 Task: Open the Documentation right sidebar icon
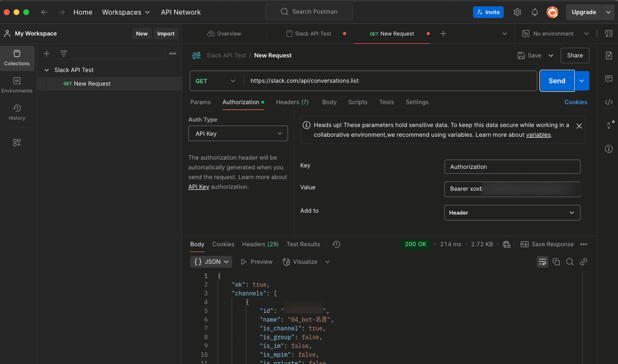tap(609, 55)
